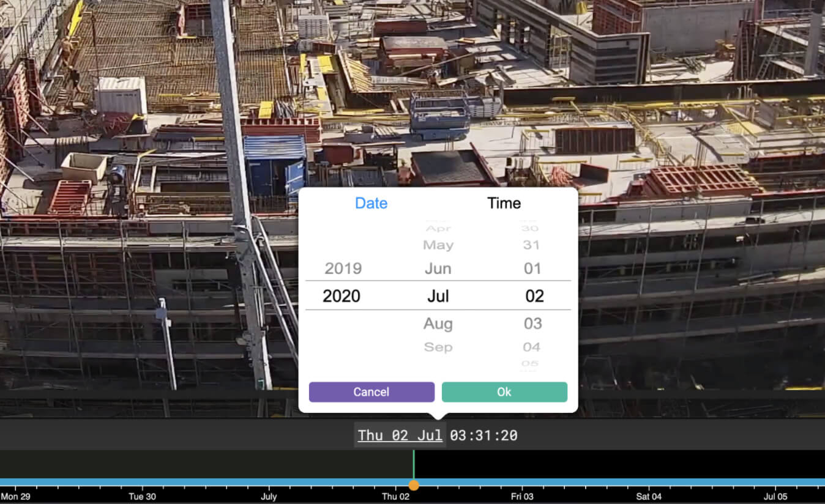The width and height of the screenshot is (825, 504).
Task: Switch to the Time tab
Action: [x=504, y=204]
